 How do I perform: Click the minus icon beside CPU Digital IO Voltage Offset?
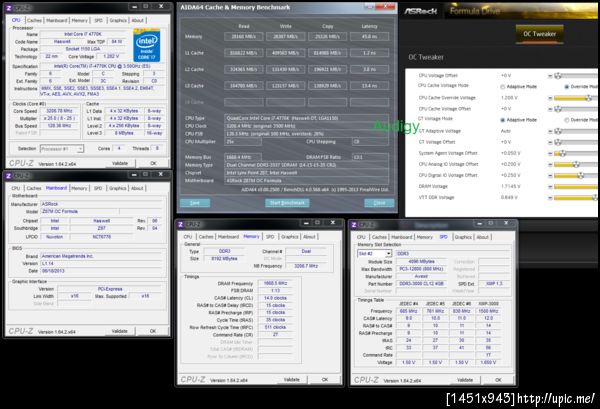tap(550, 176)
